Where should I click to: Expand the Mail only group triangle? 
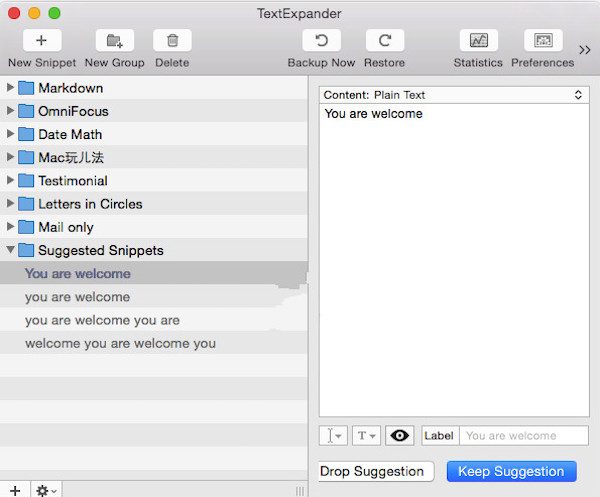[10, 227]
